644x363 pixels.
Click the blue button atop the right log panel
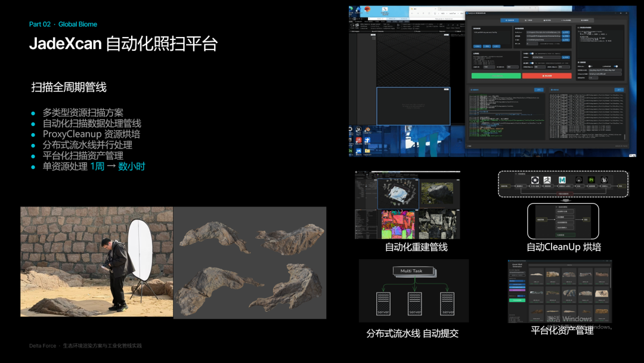click(x=619, y=90)
